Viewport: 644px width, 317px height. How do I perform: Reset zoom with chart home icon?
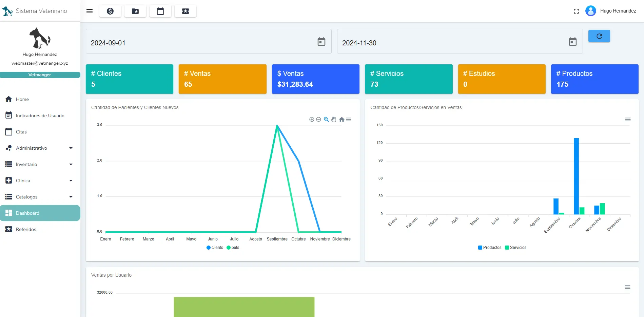[x=341, y=119]
